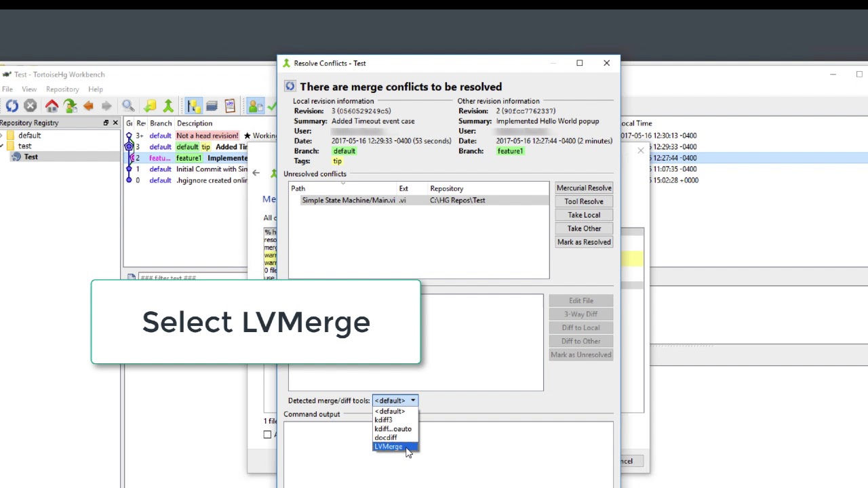Viewport: 868px width, 488px height.
Task: Click the yellow cylinder with green arrow icon
Action: [150, 106]
